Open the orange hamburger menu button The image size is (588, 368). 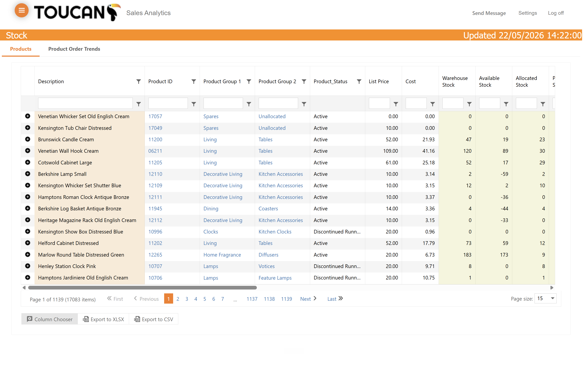coord(22,10)
